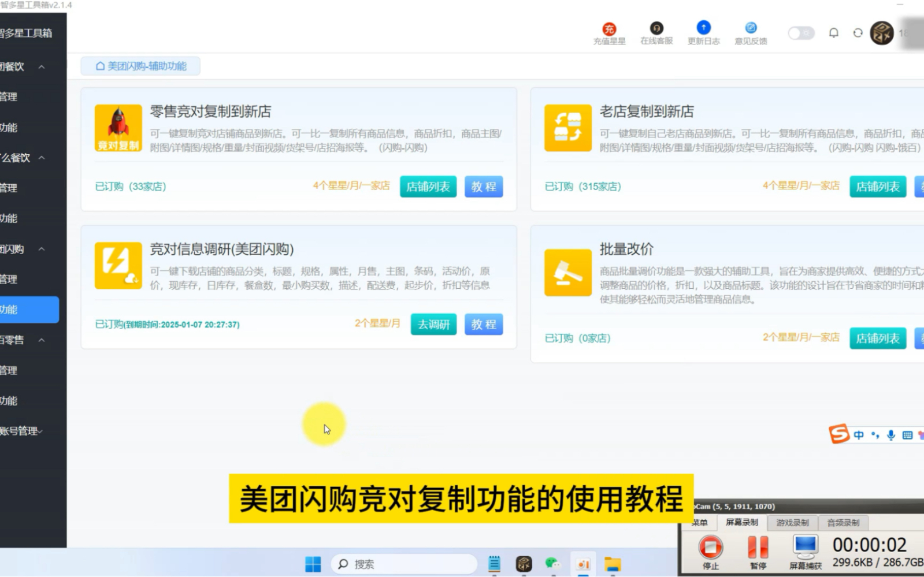Screen dimensions: 924x577
Task: Select the 美团闪购-辅助功能 breadcrumb tab
Action: point(140,66)
